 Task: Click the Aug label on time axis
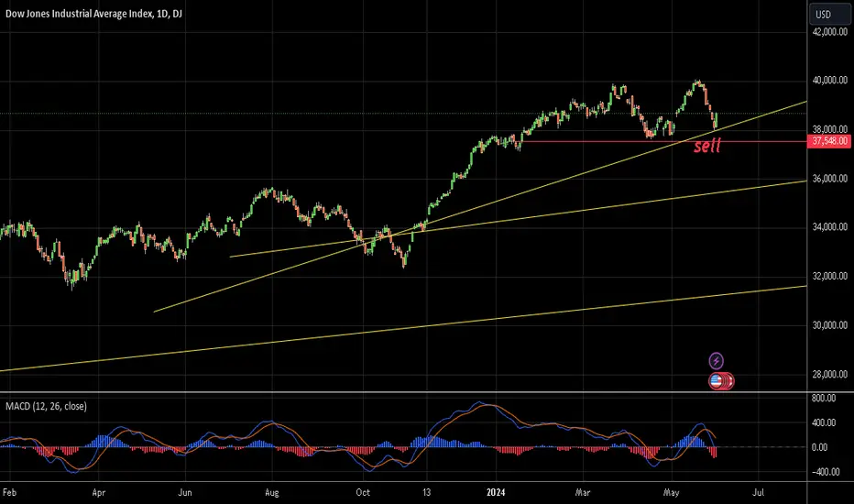pos(272,493)
